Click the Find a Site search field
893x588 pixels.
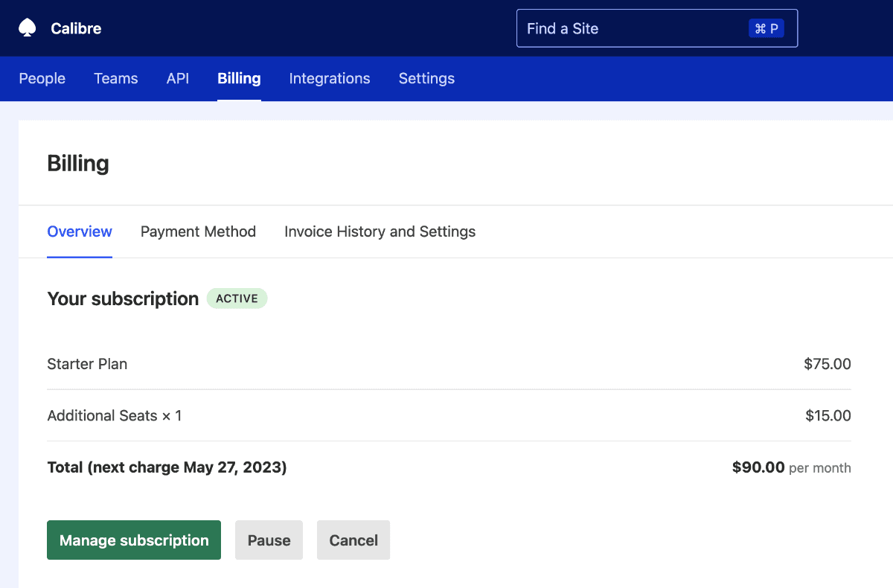633,28
